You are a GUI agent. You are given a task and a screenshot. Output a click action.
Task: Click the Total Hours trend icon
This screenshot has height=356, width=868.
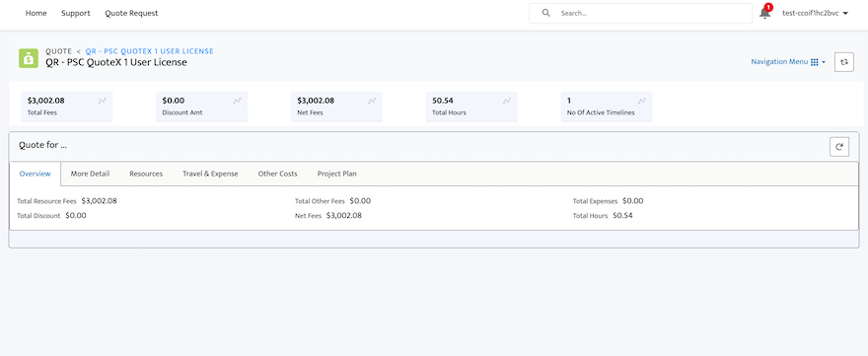pos(507,101)
